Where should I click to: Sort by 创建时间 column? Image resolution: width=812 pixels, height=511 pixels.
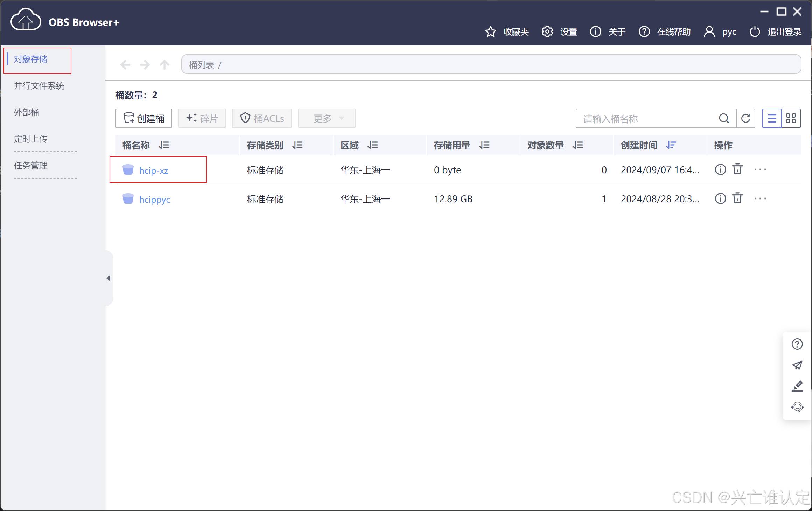(x=671, y=145)
